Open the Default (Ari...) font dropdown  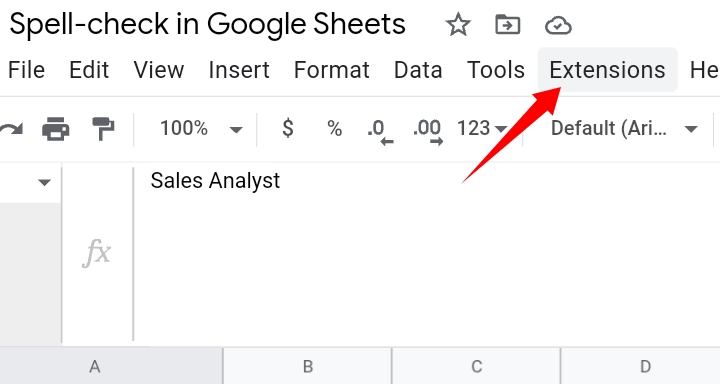tap(624, 129)
